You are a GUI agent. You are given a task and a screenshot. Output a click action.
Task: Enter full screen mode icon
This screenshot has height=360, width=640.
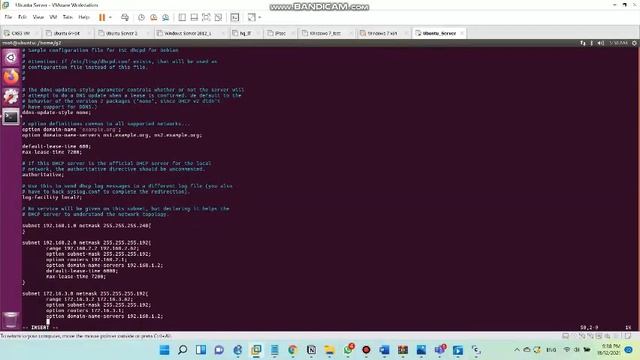[207, 17]
